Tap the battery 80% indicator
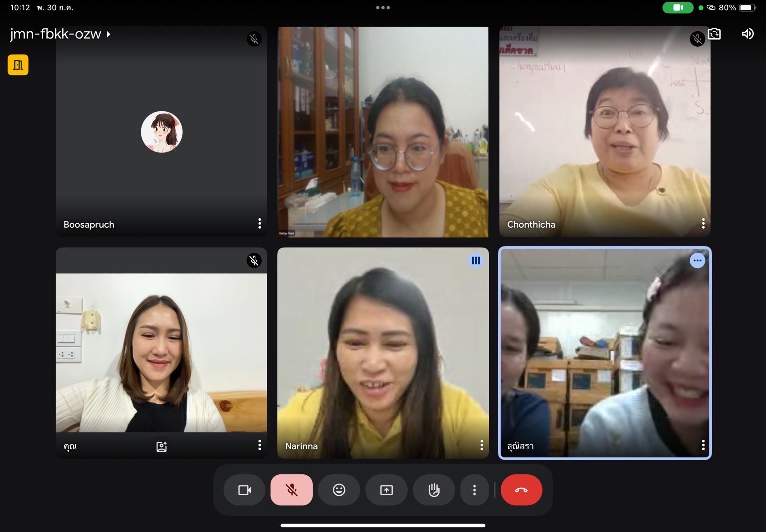The height and width of the screenshot is (532, 766). 737,7
